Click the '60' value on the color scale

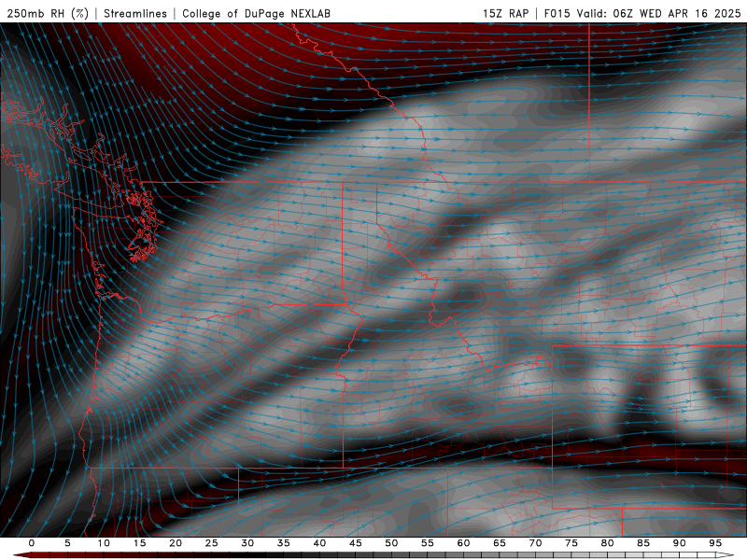tap(463, 543)
